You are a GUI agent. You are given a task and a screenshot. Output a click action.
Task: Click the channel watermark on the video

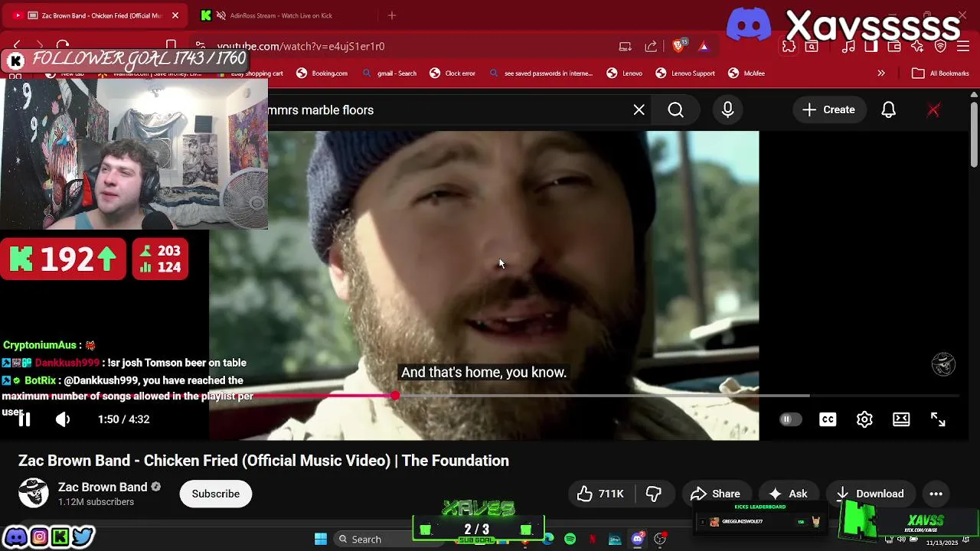pyautogui.click(x=943, y=364)
